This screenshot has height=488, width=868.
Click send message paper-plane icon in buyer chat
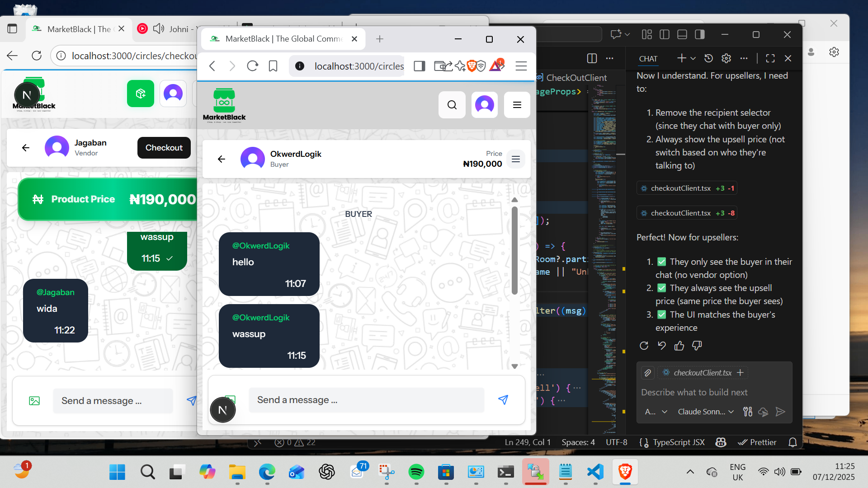coord(503,400)
